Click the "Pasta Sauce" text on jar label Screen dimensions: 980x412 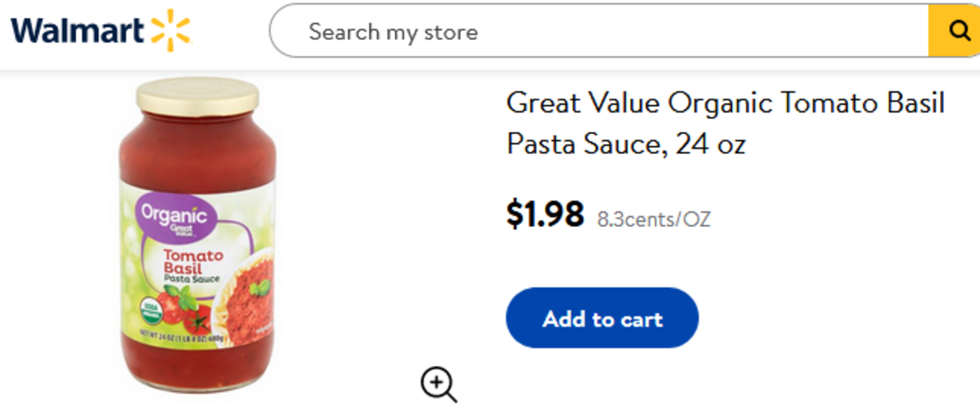pyautogui.click(x=191, y=280)
